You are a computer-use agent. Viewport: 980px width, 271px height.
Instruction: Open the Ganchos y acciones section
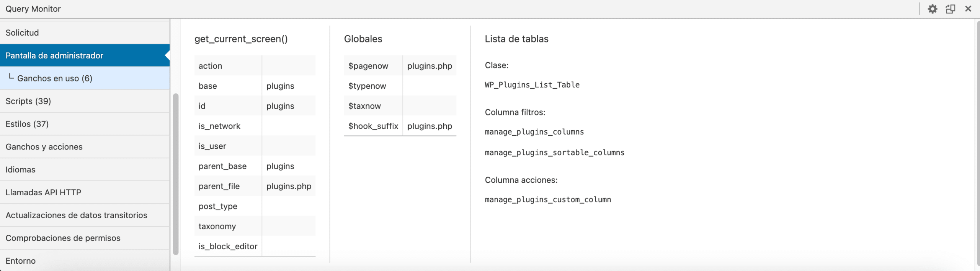coord(44,147)
